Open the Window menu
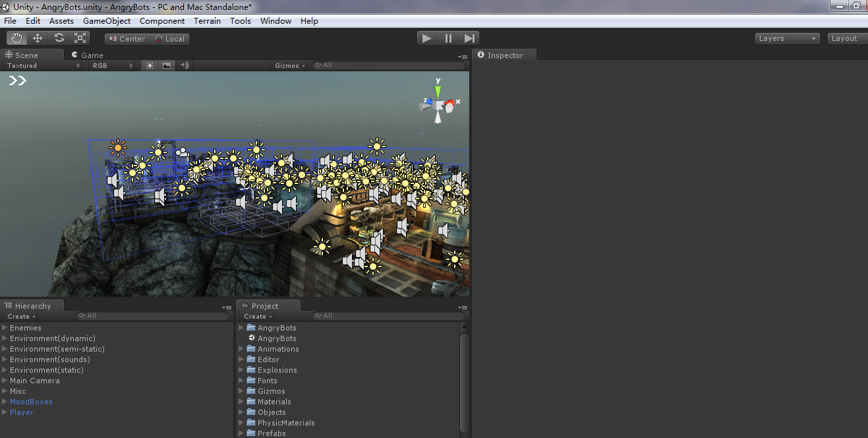 (x=275, y=21)
